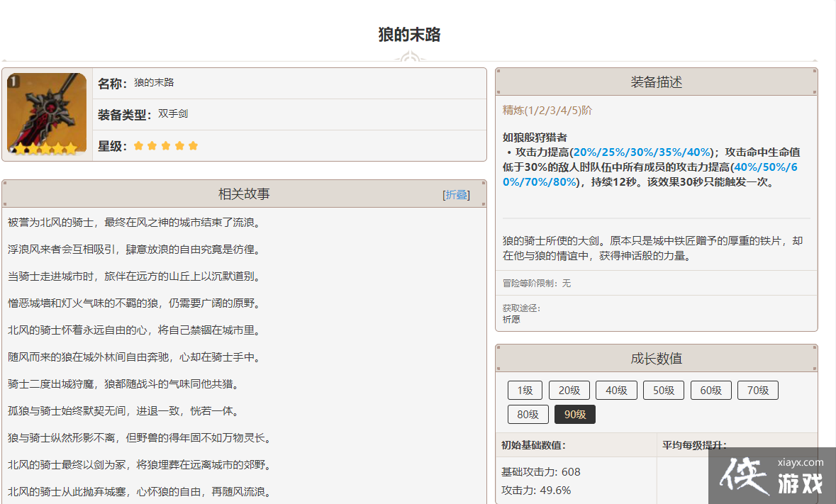
Task: View the 70级 growth values
Action: coord(757,390)
